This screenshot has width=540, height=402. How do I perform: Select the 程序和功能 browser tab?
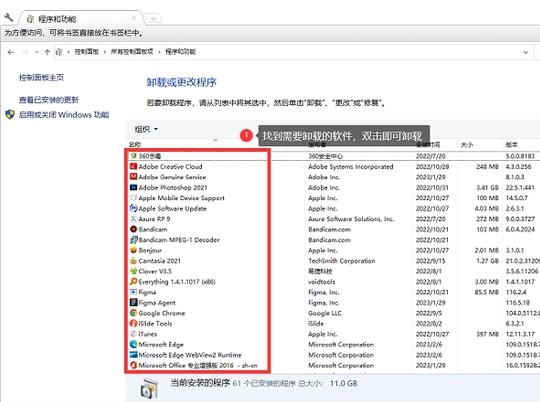pos(81,19)
